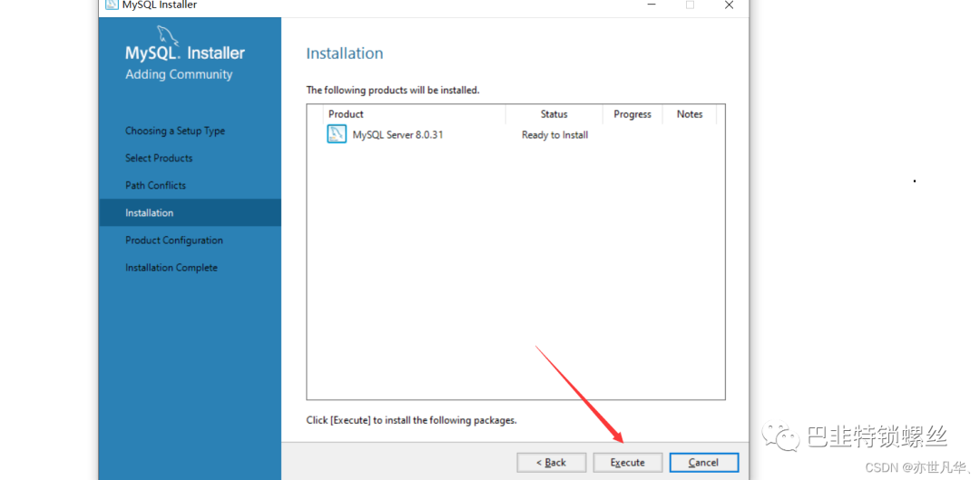
Task: Close the MySQL Installer window
Action: coord(729,5)
